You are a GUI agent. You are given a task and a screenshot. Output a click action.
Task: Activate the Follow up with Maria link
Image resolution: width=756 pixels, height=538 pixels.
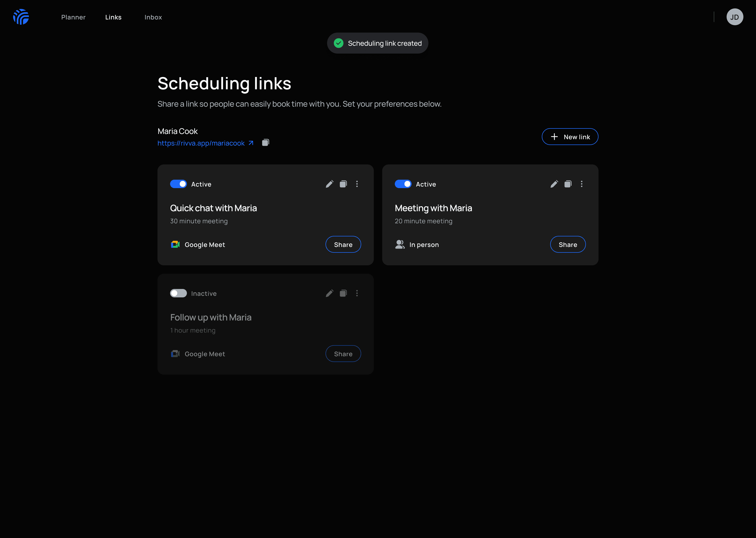(178, 293)
